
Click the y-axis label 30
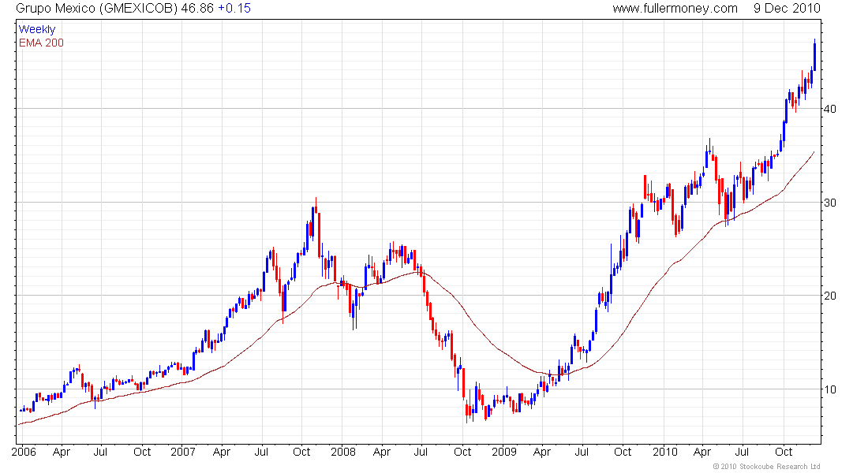coord(830,203)
